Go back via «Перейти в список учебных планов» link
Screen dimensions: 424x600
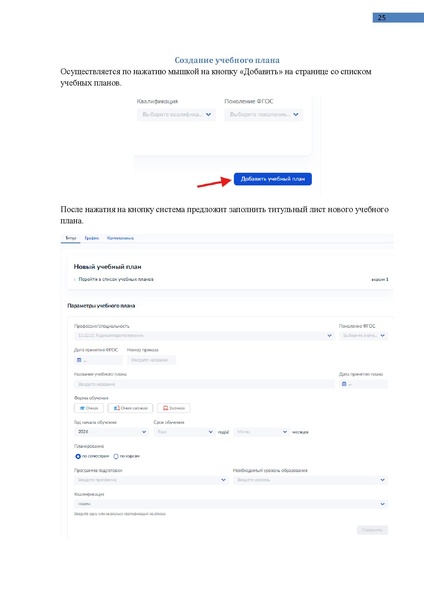116,279
